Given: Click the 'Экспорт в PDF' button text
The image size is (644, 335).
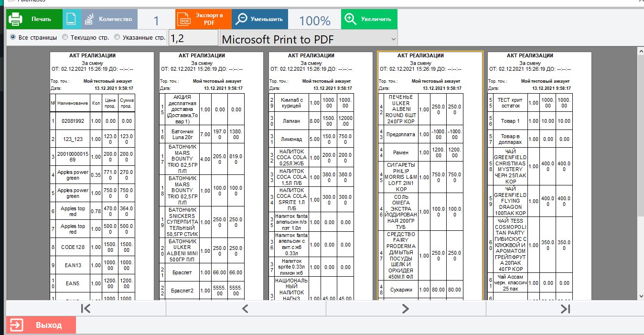Looking at the screenshot, I should tap(209, 19).
